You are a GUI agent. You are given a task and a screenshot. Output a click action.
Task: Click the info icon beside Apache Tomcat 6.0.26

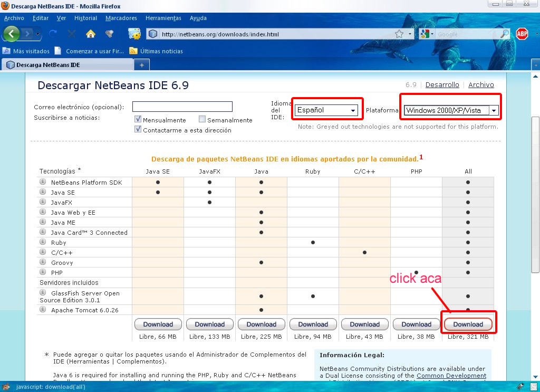tap(42, 310)
